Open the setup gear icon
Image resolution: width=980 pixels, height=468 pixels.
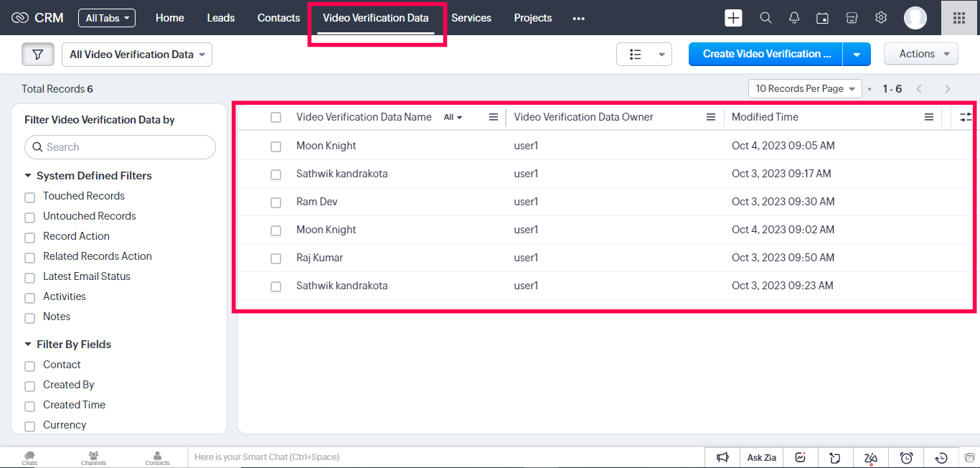tap(881, 18)
